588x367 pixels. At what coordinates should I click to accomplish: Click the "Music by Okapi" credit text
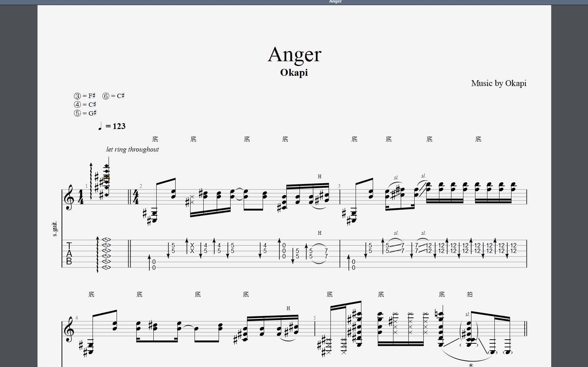point(498,83)
